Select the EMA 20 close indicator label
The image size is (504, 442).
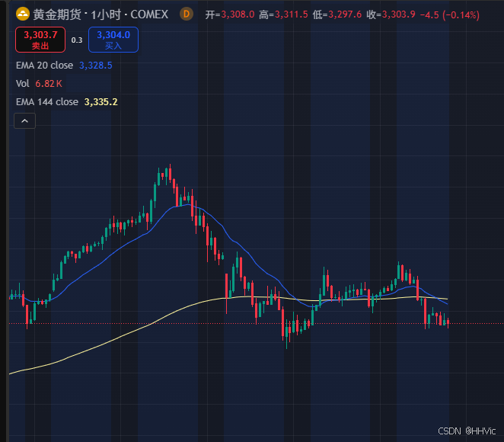[x=45, y=66]
